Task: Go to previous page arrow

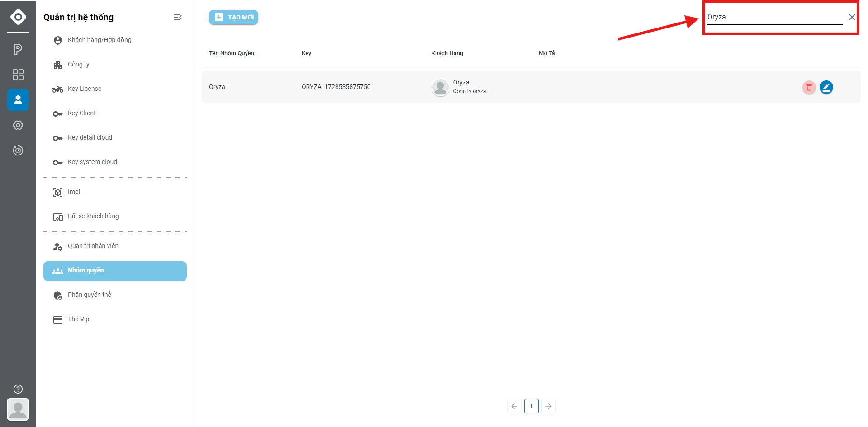Action: coord(514,406)
